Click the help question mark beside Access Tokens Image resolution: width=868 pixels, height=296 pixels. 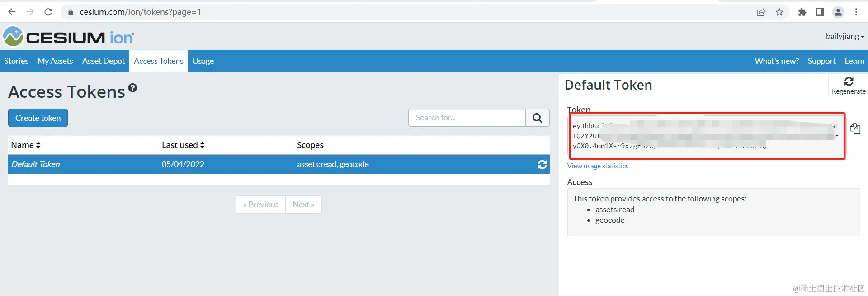click(x=132, y=88)
